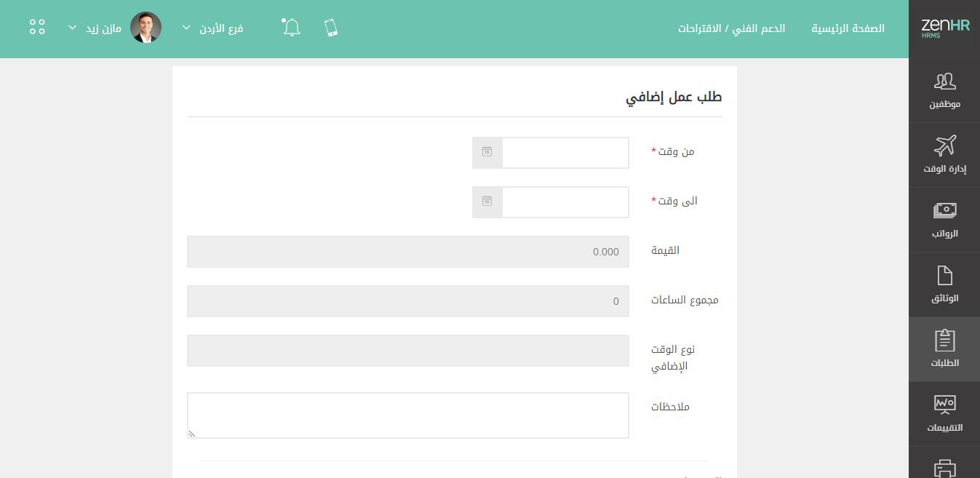Open إدارة الوقت airplane icon
The width and height of the screenshot is (980, 478).
click(944, 146)
